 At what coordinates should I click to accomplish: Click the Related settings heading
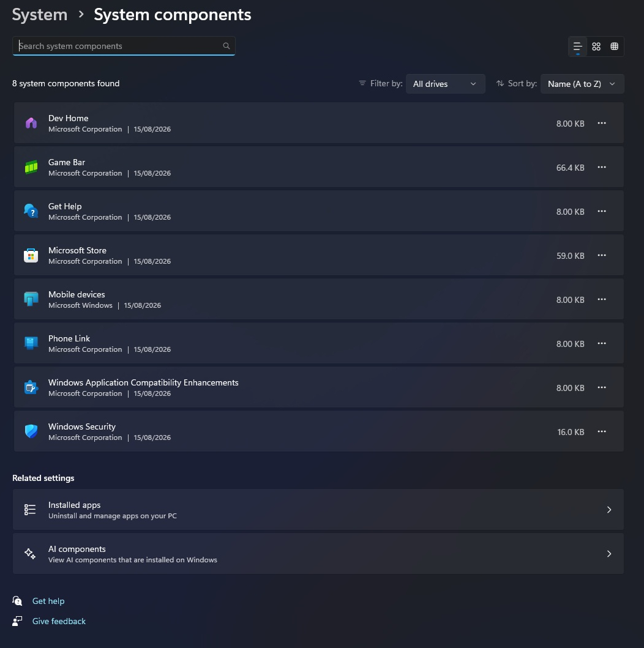click(43, 478)
